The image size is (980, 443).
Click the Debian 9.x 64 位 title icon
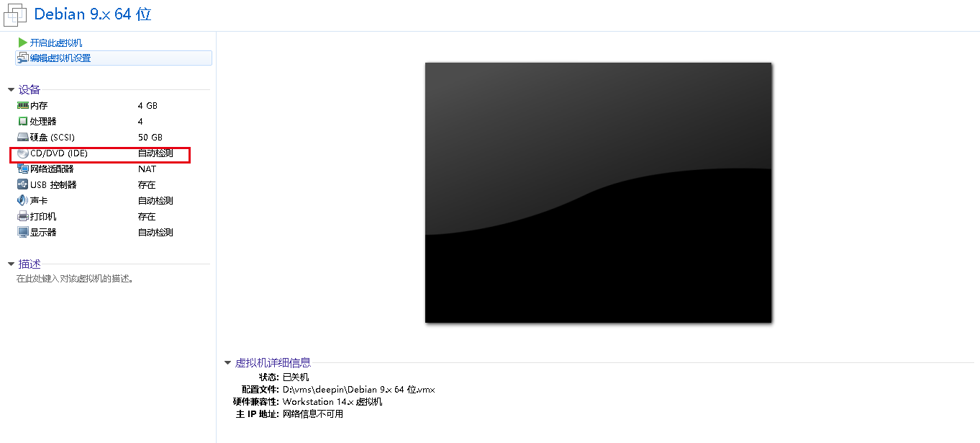[x=15, y=14]
